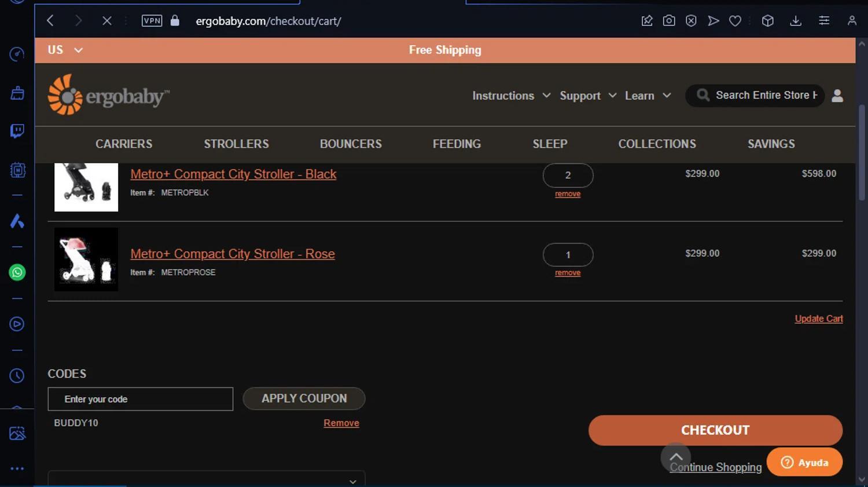Click the address bar URL
The image size is (868, 487).
tap(268, 21)
